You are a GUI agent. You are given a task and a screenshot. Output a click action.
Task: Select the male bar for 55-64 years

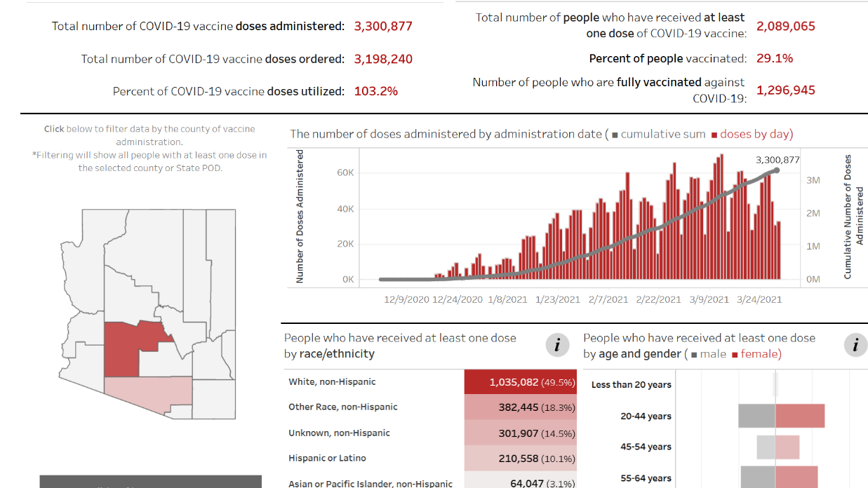pyautogui.click(x=758, y=477)
